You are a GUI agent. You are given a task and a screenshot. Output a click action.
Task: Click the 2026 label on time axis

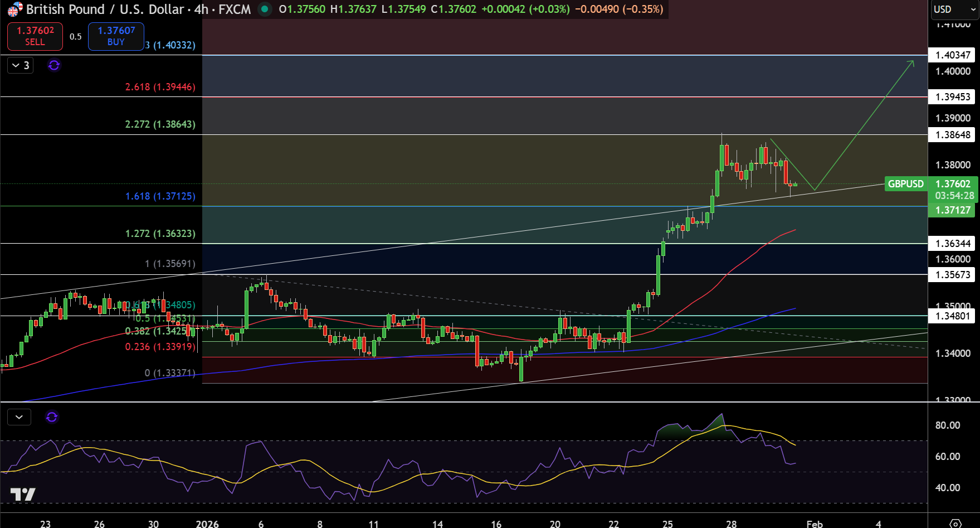(x=207, y=524)
